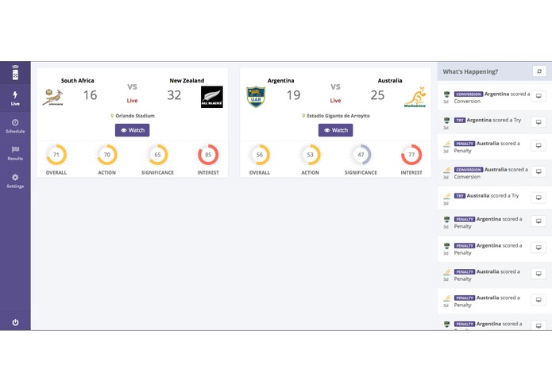
Task: Click the 'South Africa' team name
Action: point(78,80)
